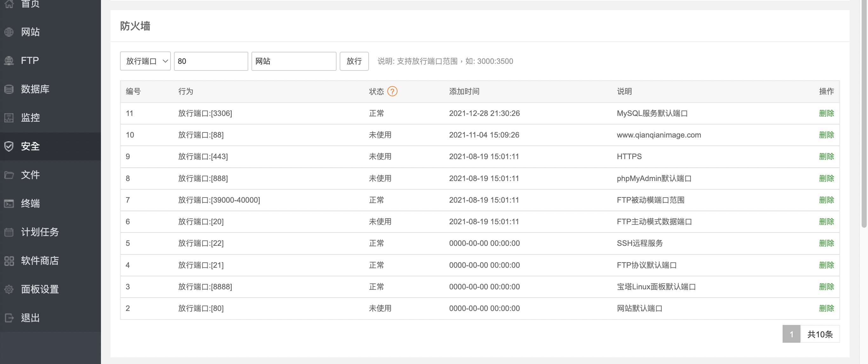Image resolution: width=868 pixels, height=364 pixels.
Task: Click 未使用 status in port 443 row
Action: [x=380, y=156]
